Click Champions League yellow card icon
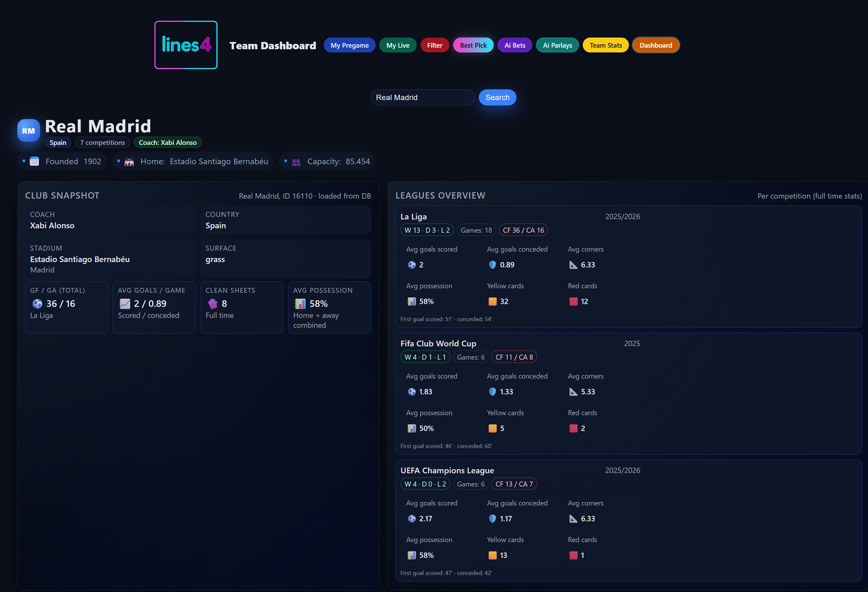 [492, 555]
